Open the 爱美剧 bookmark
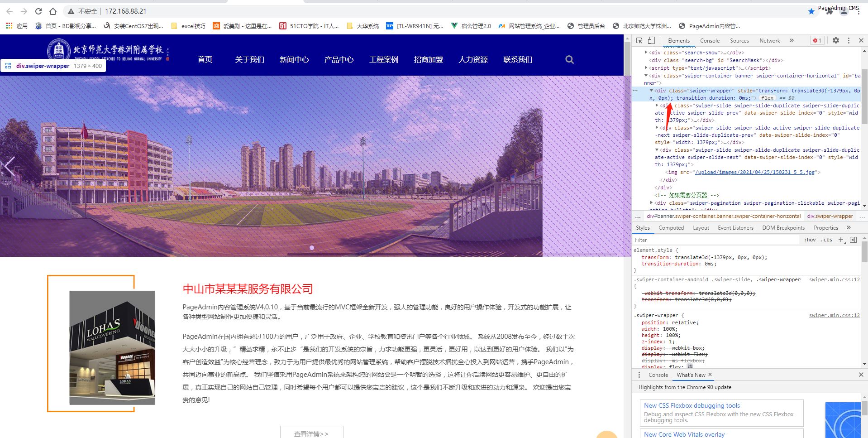Image resolution: width=868 pixels, height=438 pixels. [243, 26]
